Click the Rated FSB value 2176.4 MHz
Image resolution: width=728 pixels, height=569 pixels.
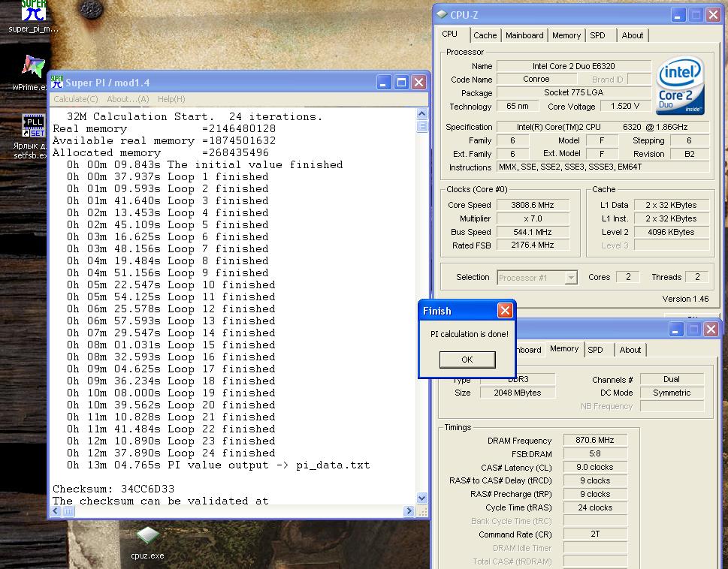tap(533, 245)
